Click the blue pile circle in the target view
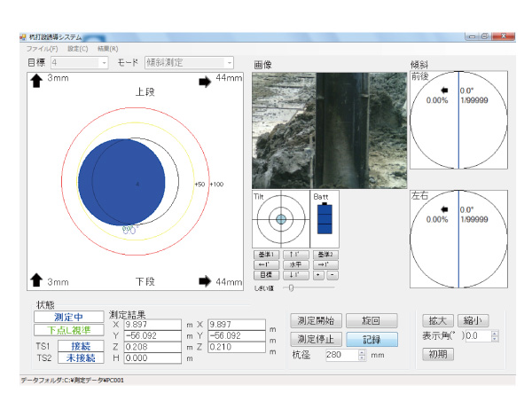The width and height of the screenshot is (532, 417). pyautogui.click(x=121, y=182)
